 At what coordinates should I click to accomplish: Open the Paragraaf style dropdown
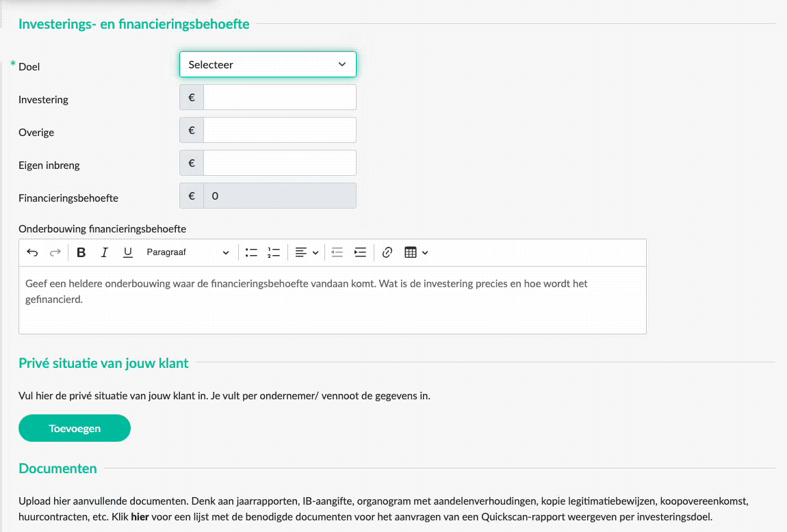point(188,252)
